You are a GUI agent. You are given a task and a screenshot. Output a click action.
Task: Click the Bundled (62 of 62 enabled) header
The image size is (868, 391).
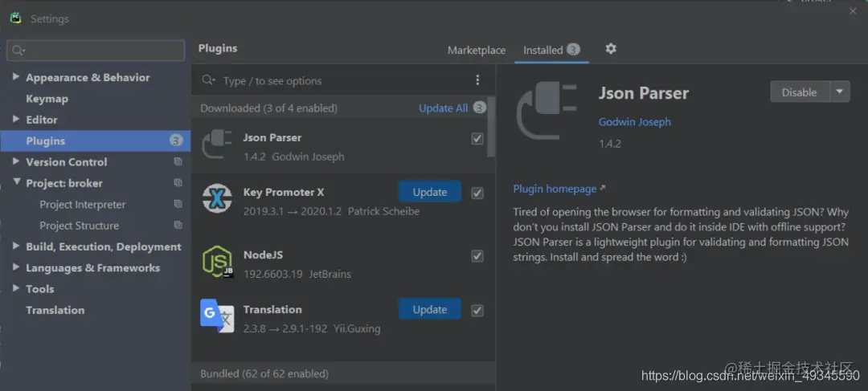343,373
